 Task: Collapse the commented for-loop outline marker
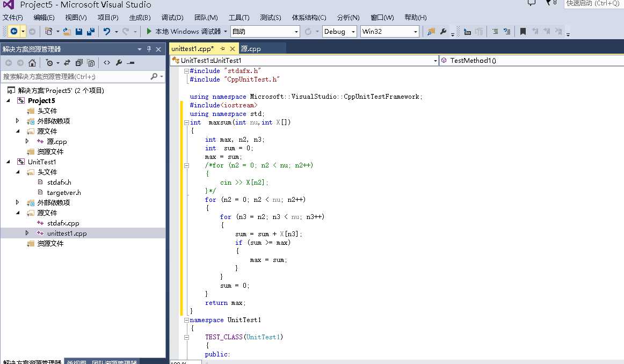tap(186, 165)
